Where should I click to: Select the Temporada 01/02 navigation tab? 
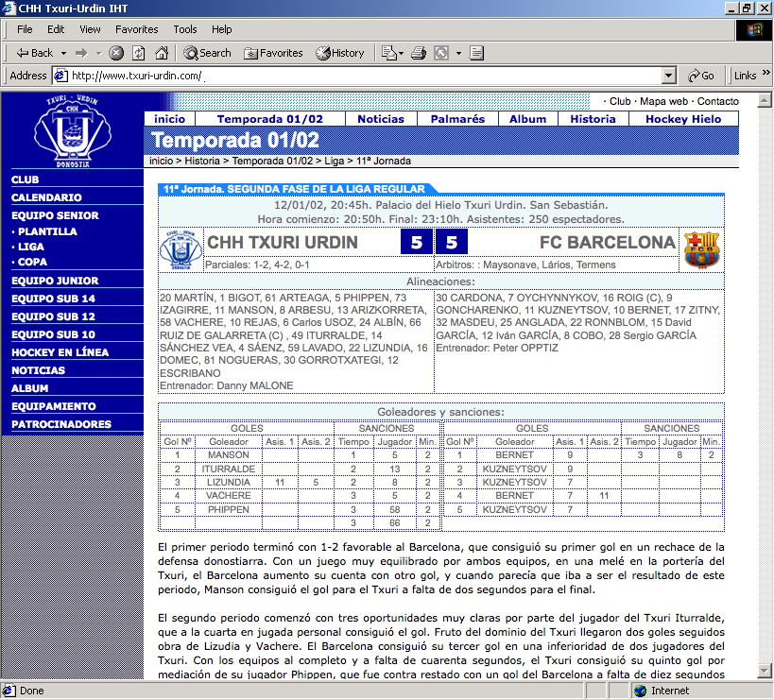coord(270,119)
